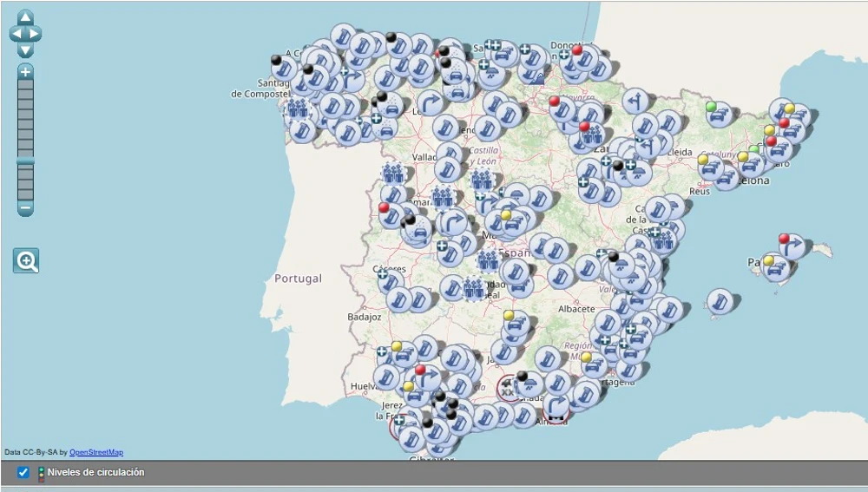
Task: Pan the map down with the south arrow
Action: [x=25, y=50]
